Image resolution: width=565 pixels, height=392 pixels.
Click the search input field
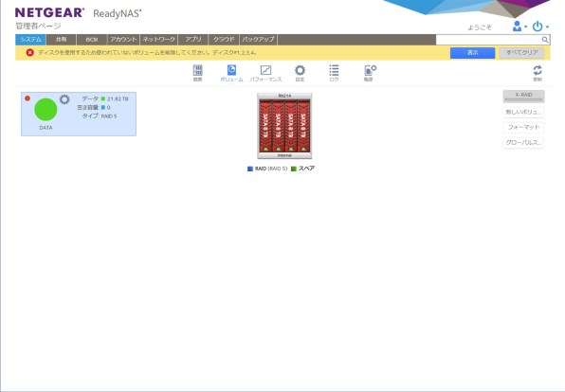[x=488, y=40]
